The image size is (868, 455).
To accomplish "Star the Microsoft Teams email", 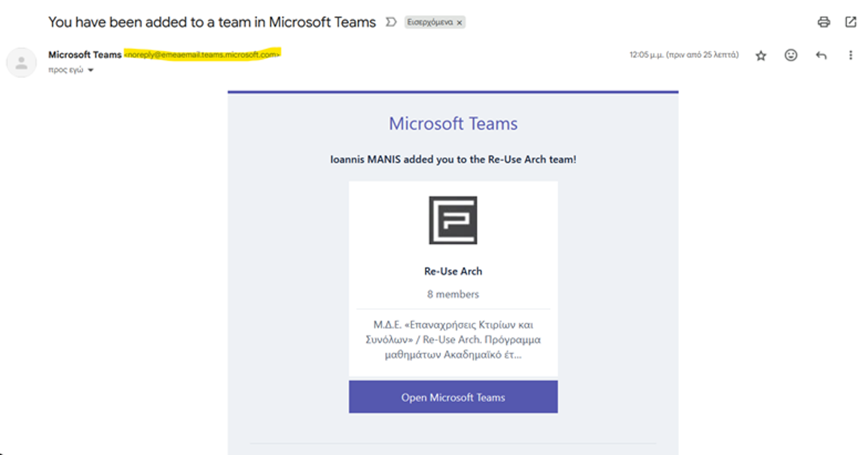I will [761, 55].
